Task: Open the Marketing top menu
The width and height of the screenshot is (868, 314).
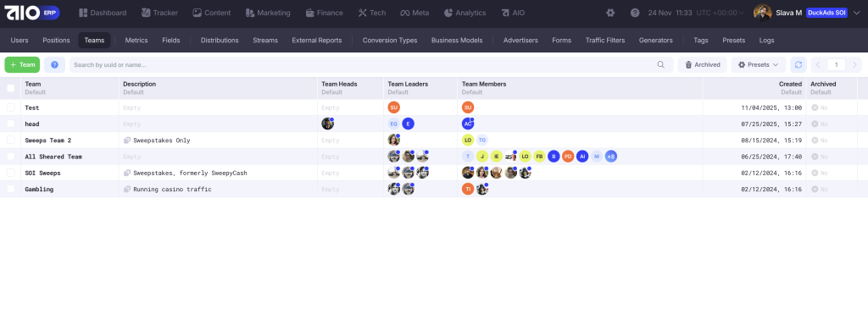Action: (x=268, y=13)
